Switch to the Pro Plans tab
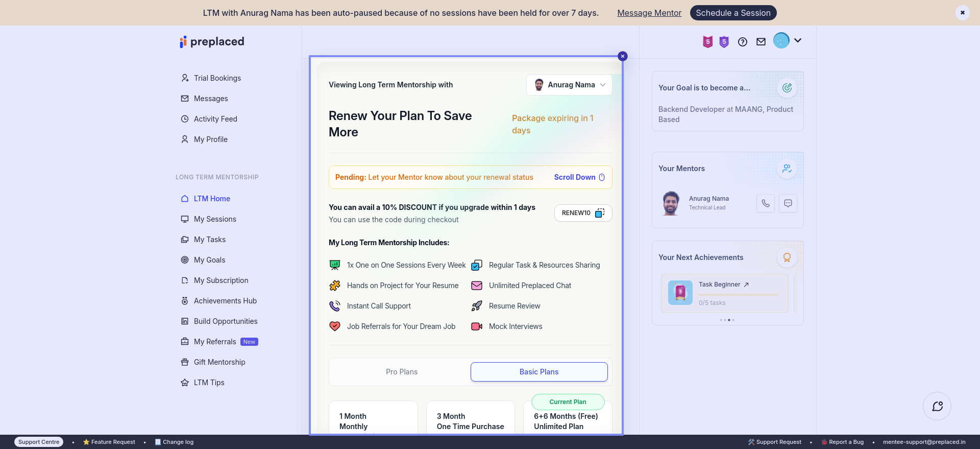The image size is (980, 449). pos(402,372)
